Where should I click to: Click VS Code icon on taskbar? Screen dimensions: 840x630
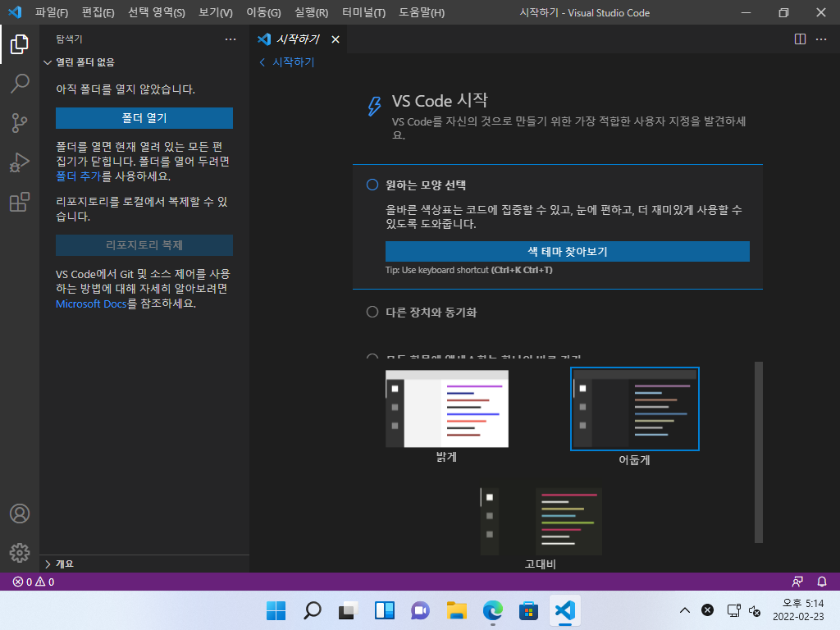[565, 610]
